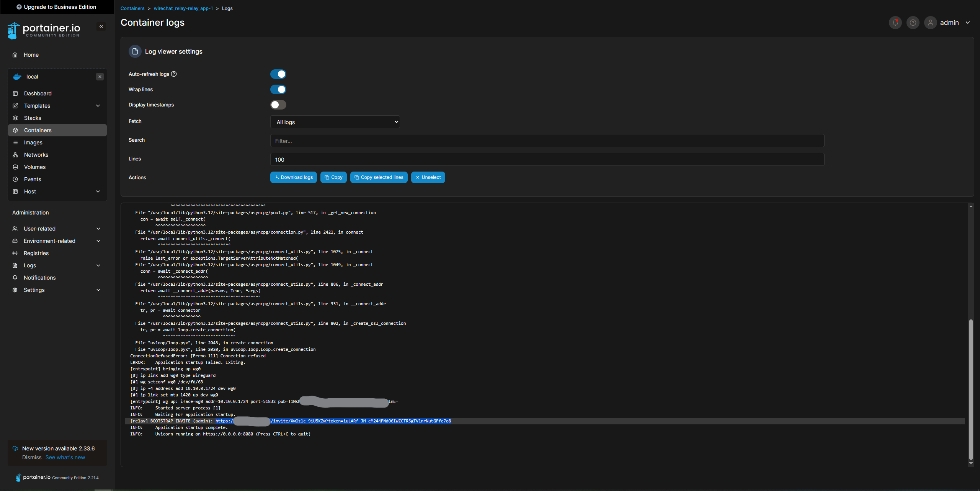Click the Copy selected lines button
This screenshot has height=491, width=980.
379,177
